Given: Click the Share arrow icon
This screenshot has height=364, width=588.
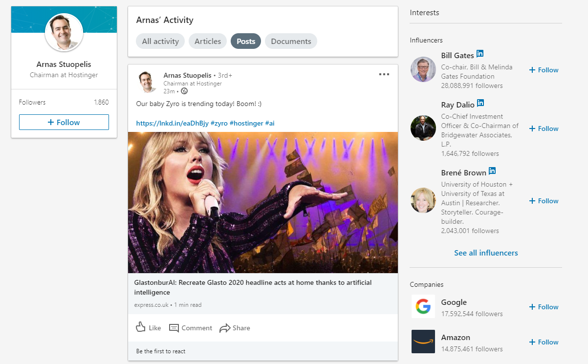Looking at the screenshot, I should (225, 328).
